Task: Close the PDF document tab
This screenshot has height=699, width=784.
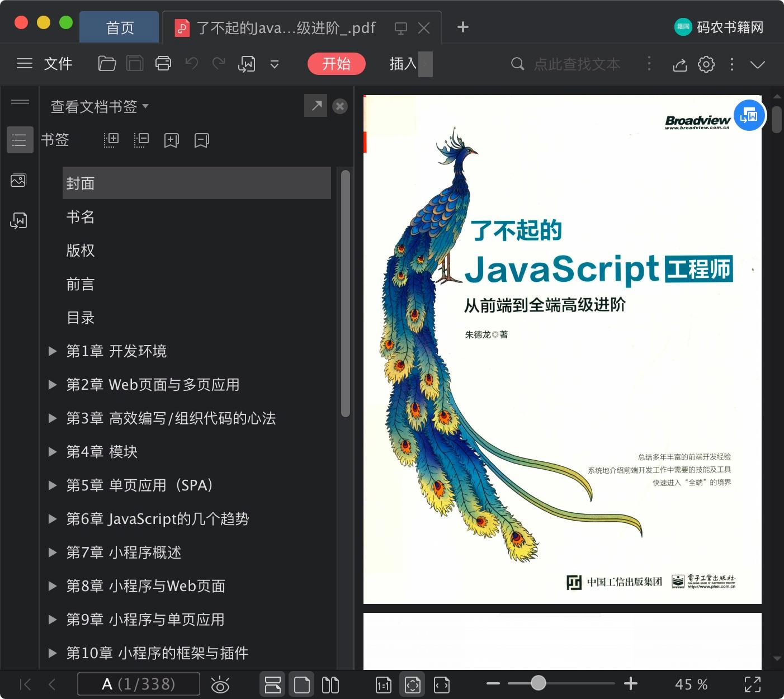Action: pos(424,28)
